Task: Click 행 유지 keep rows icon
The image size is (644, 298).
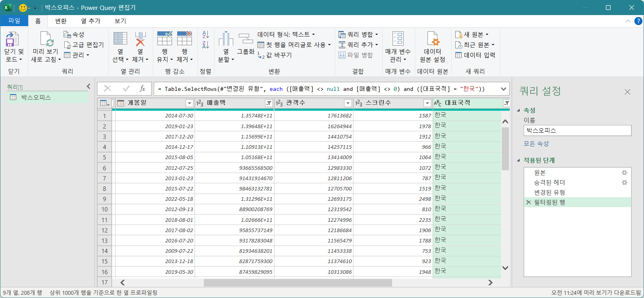Action: [165, 38]
